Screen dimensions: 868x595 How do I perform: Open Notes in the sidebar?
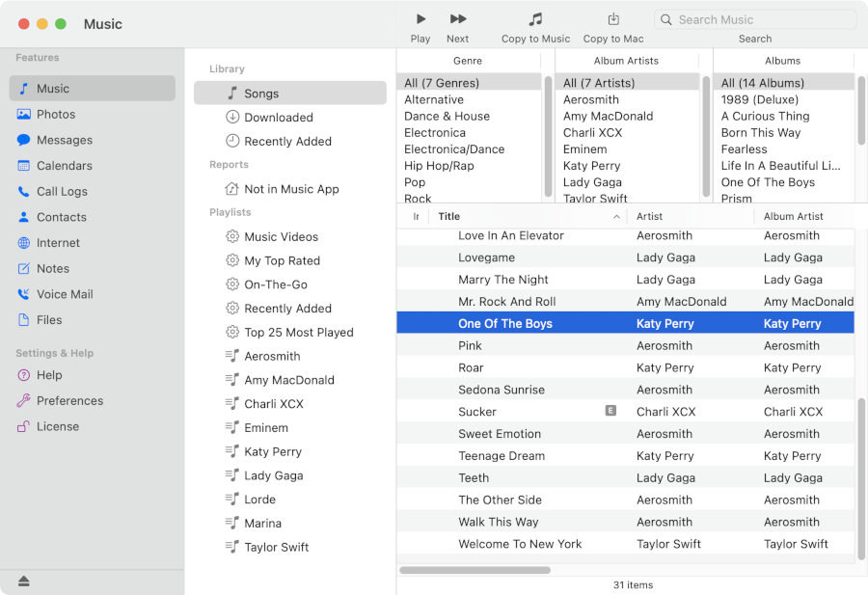tap(93, 268)
